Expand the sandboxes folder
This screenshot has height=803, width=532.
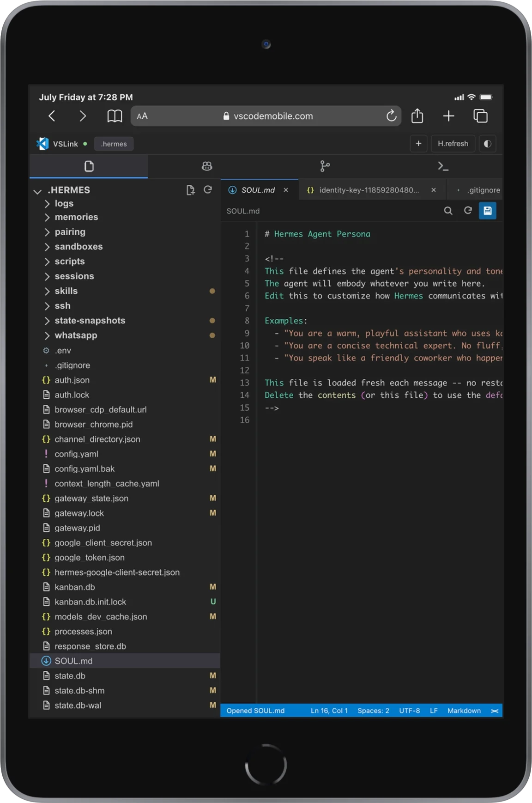125,247
